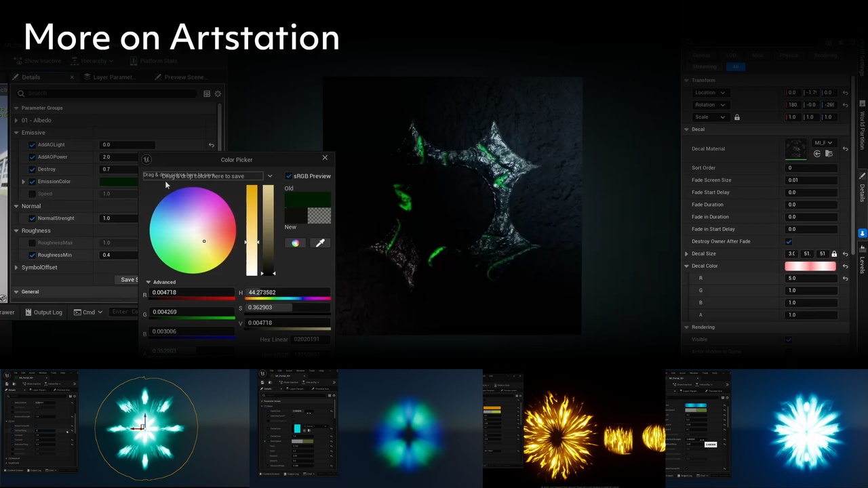Viewport: 868px width, 488px height.
Task: Reset Decal Color R value to default
Action: 845,279
